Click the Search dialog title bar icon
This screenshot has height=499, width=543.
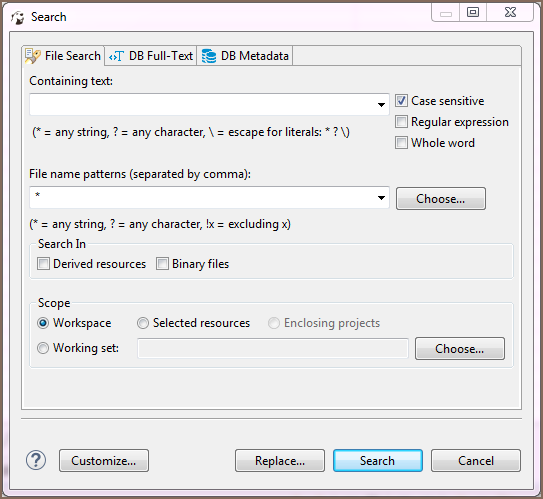(18, 17)
